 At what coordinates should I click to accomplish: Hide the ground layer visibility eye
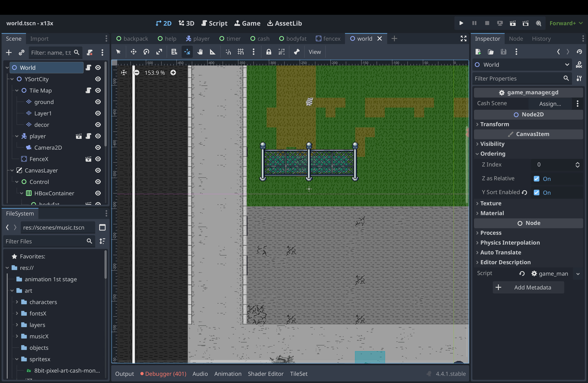pyautogui.click(x=98, y=102)
